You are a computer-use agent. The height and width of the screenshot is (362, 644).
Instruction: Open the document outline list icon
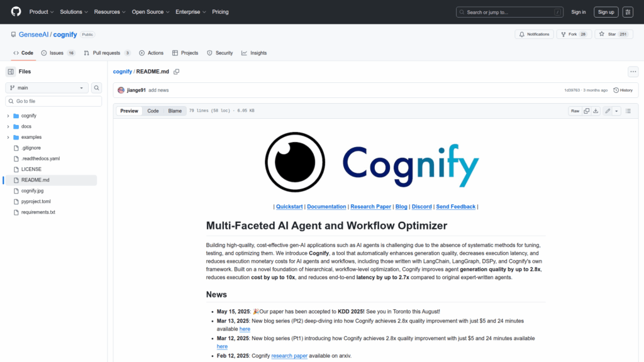pos(628,111)
